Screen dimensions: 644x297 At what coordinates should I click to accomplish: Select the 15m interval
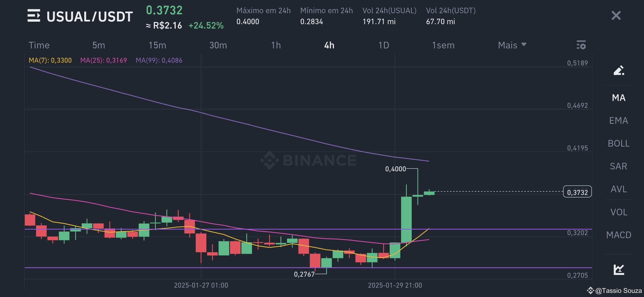(x=157, y=45)
